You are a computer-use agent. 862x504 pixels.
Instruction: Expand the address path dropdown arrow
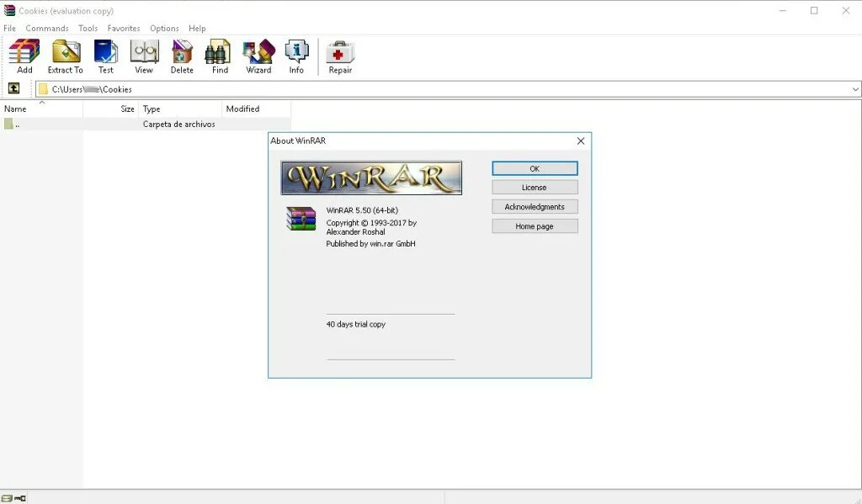coord(855,89)
